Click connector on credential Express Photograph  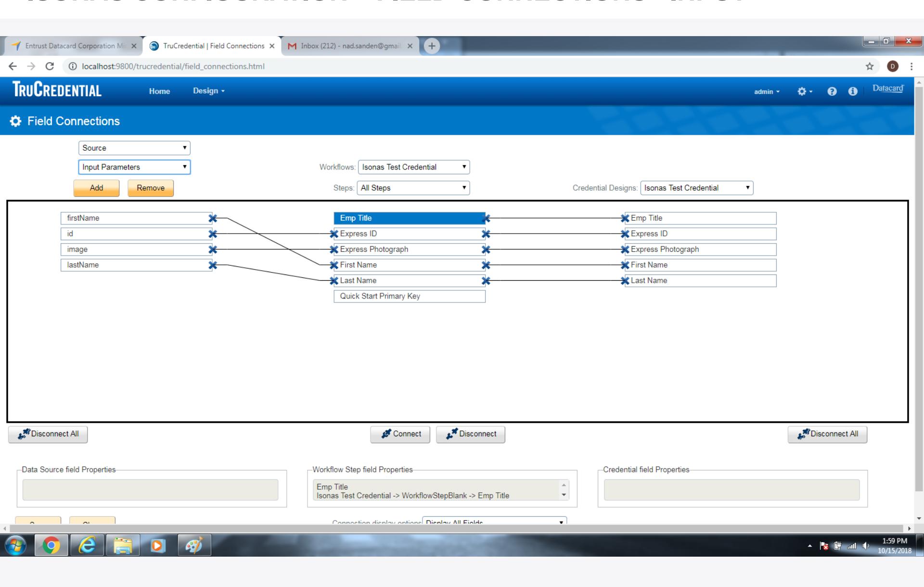click(625, 249)
